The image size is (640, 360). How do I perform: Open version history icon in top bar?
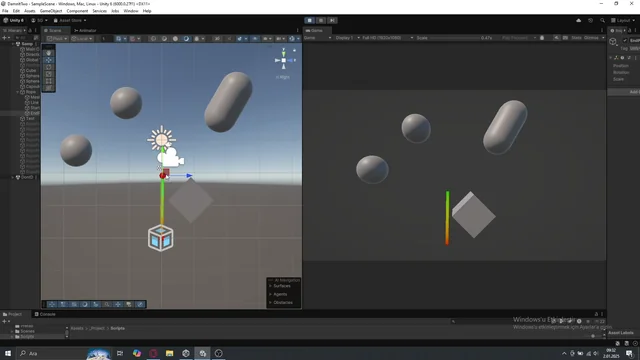(590, 20)
